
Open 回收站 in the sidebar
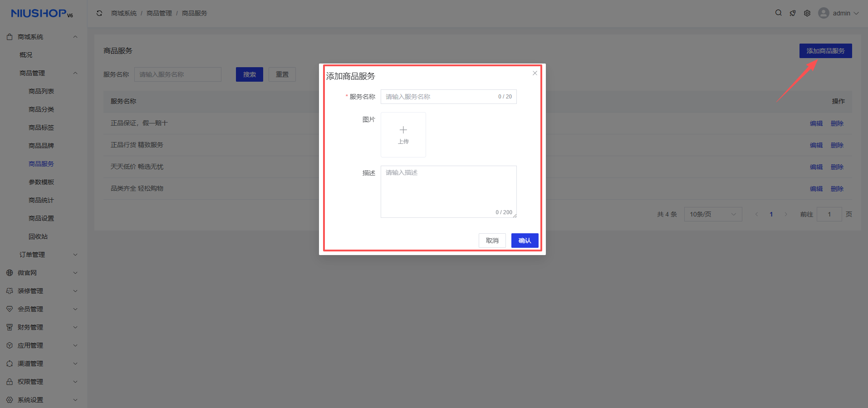[38, 236]
